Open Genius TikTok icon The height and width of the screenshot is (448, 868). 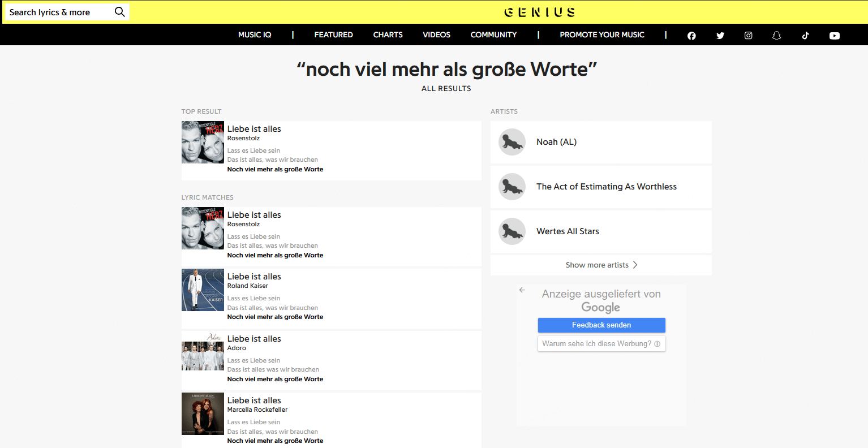[x=805, y=36]
